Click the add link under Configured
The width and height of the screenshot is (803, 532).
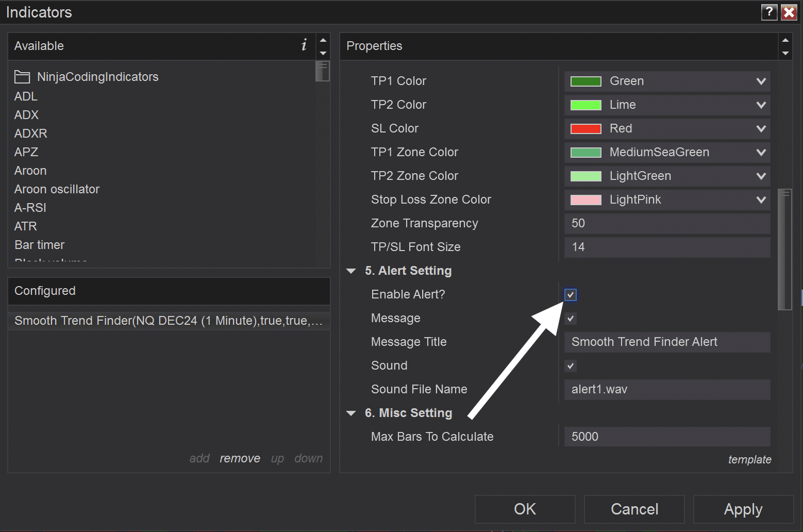(x=199, y=458)
